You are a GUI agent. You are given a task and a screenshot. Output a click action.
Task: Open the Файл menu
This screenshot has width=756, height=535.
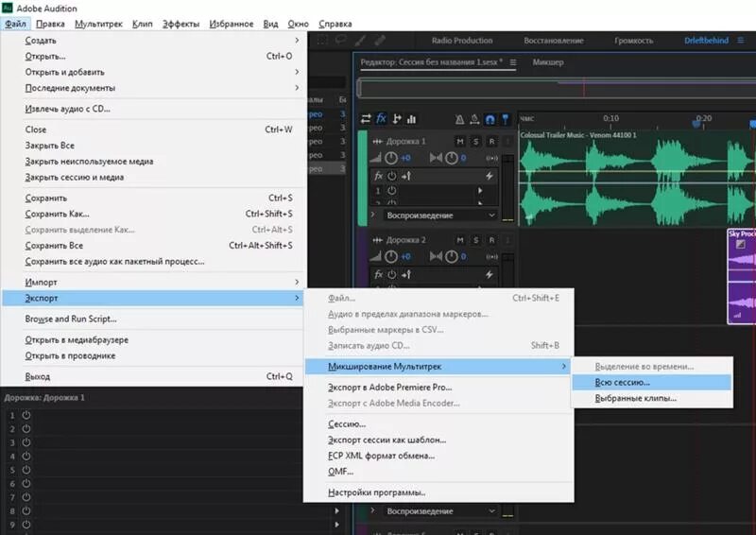15,24
